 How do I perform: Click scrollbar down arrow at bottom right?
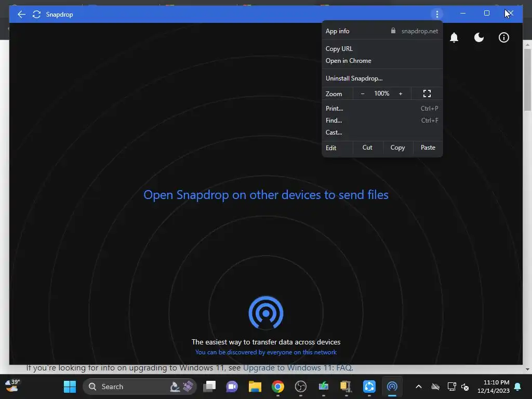pyautogui.click(x=527, y=369)
